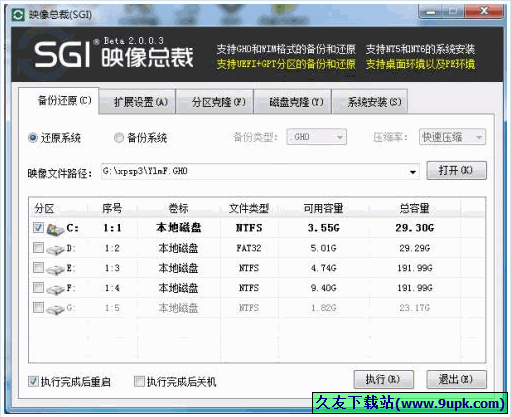Screen dimensions: 511x417
Task: Click the 29.30G total capacity cell
Action: pyautogui.click(x=415, y=228)
